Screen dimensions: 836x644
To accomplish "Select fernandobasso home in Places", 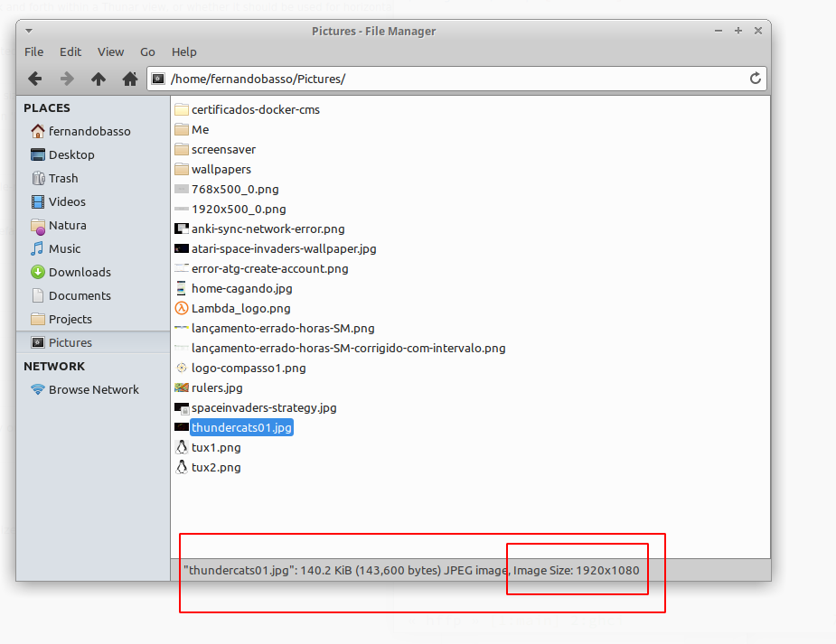I will pyautogui.click(x=93, y=131).
